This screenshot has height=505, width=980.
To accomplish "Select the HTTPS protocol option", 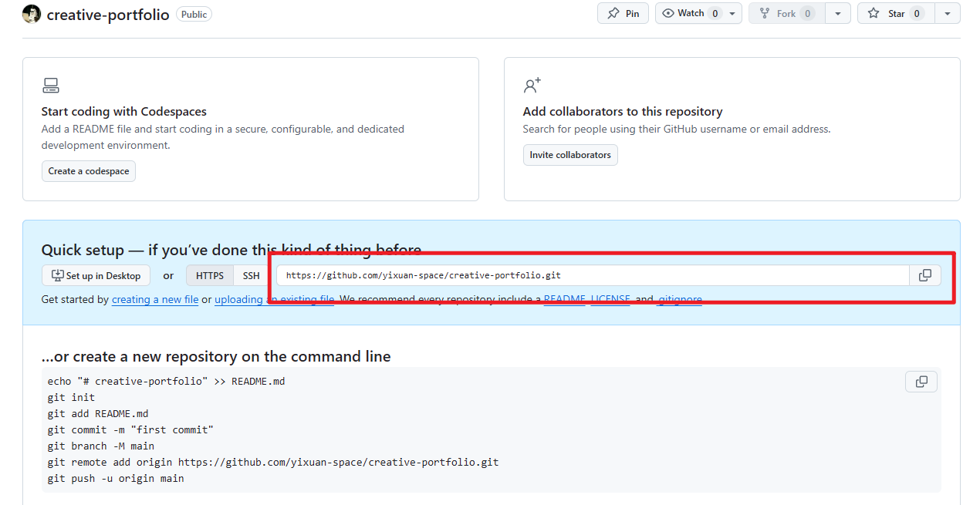I will pyautogui.click(x=210, y=275).
